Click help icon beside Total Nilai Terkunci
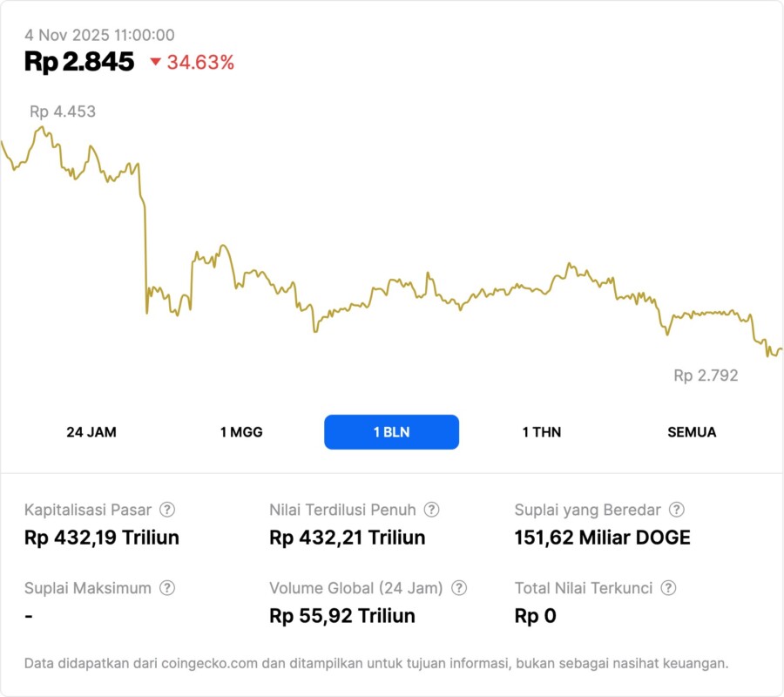 click(x=668, y=588)
